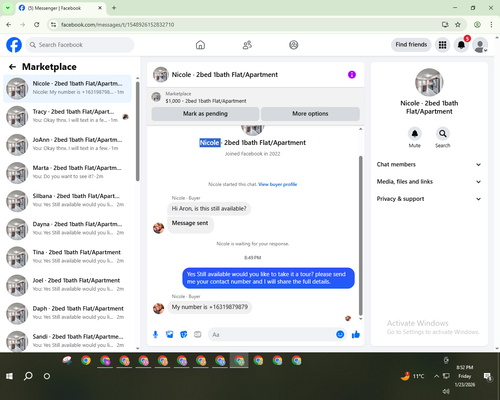This screenshot has height=400, width=500.
Task: Bookmark this page with the star icon
Action: pyautogui.click(x=458, y=25)
